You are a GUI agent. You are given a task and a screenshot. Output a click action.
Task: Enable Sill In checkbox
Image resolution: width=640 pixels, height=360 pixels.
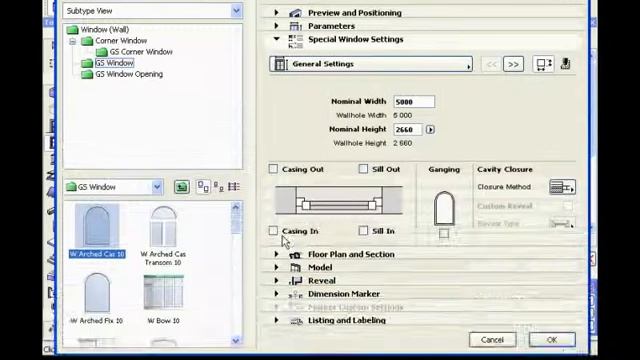point(363,231)
